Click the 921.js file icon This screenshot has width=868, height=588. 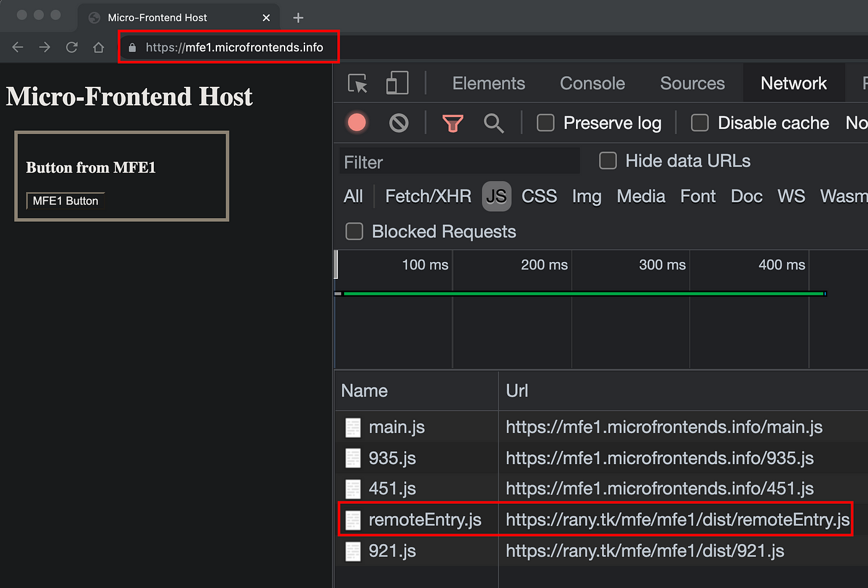(353, 551)
